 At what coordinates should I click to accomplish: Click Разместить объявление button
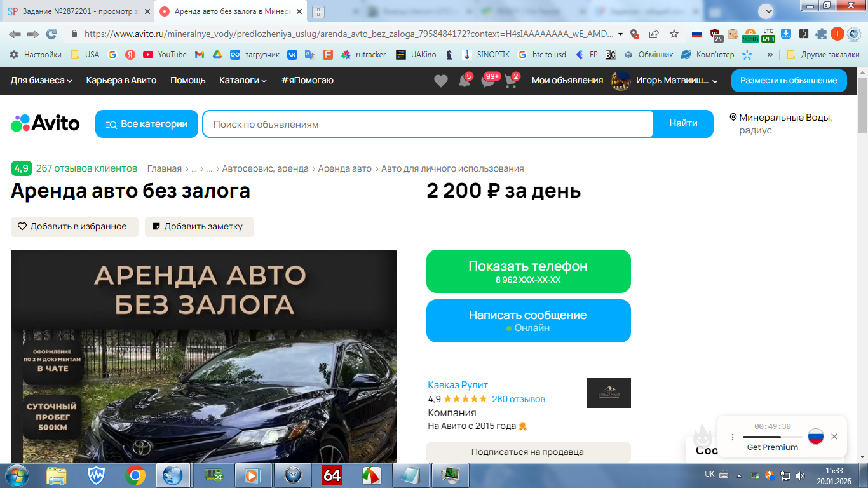point(789,81)
